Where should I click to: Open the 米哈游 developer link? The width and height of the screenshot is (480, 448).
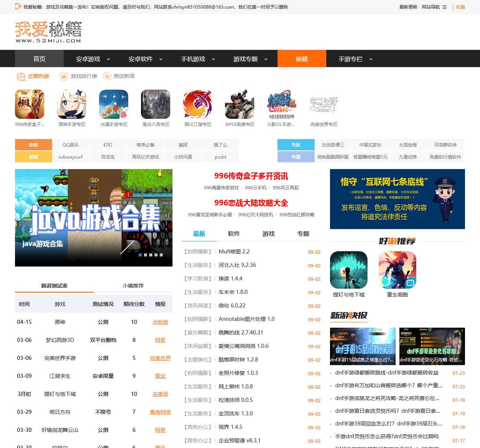pyautogui.click(x=160, y=322)
